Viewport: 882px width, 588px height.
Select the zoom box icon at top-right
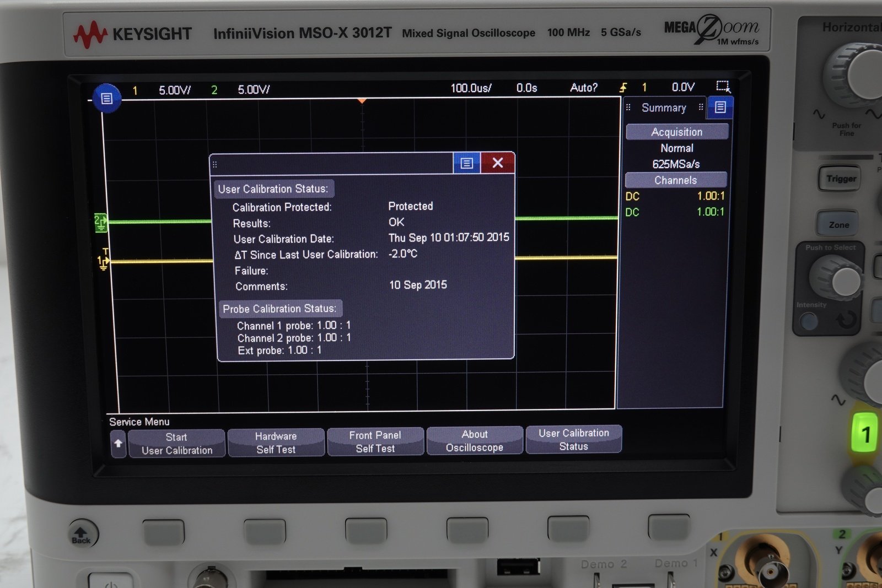723,86
